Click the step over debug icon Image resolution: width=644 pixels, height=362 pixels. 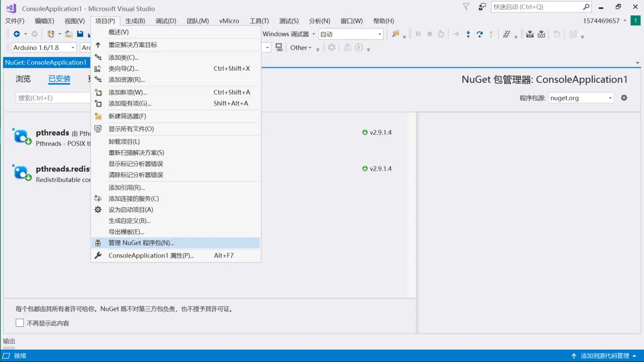point(479,34)
